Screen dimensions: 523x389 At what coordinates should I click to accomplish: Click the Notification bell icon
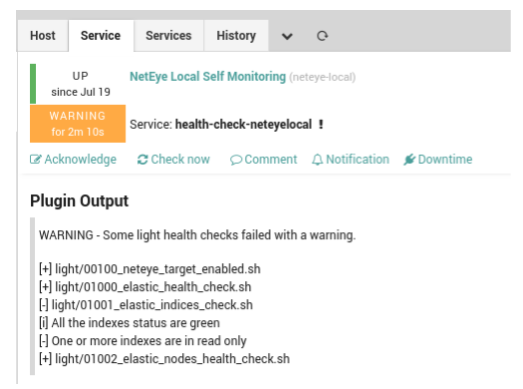click(317, 159)
